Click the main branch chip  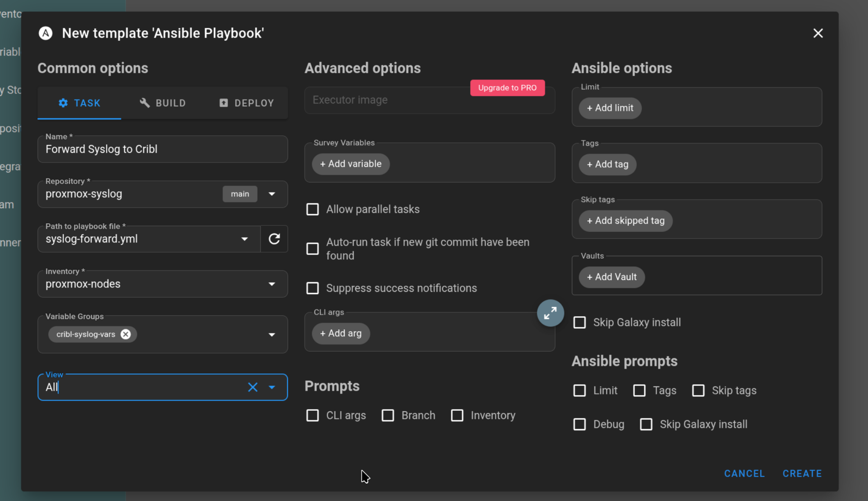coord(240,194)
